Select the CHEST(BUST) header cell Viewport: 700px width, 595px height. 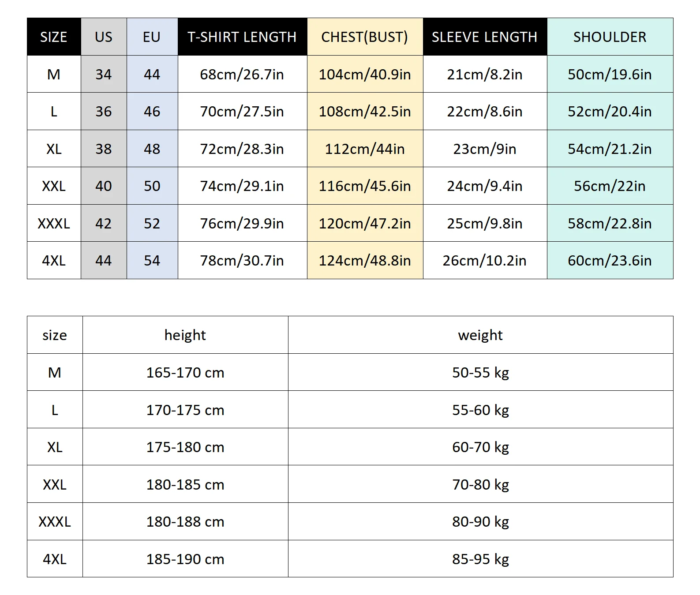click(x=364, y=37)
